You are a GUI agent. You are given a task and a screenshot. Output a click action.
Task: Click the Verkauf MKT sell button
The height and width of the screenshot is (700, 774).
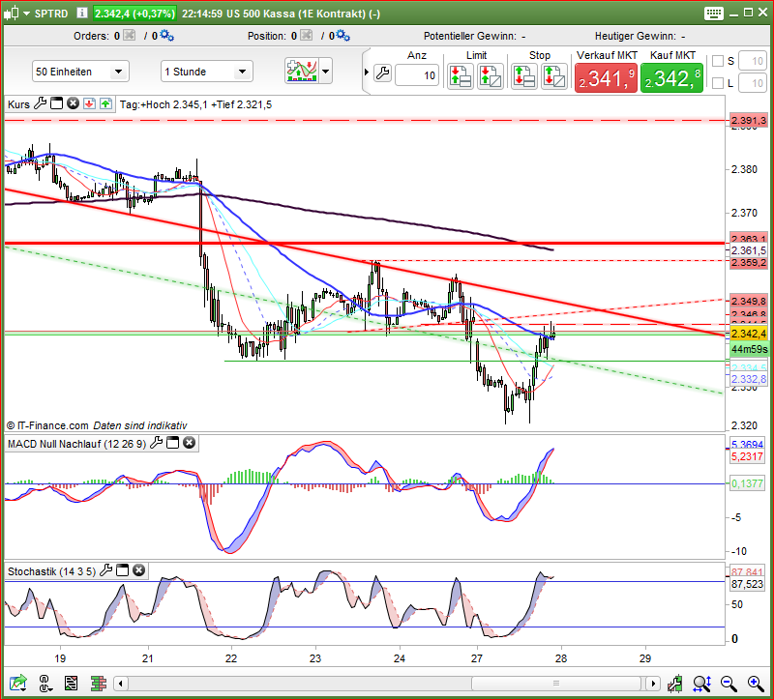607,78
